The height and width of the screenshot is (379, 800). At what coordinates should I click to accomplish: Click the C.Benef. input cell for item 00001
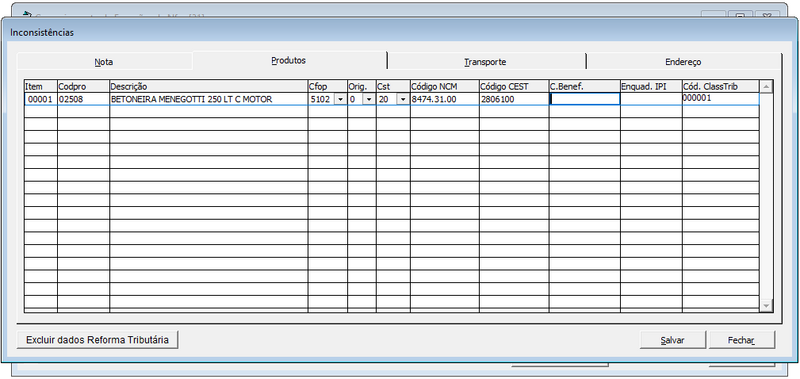pyautogui.click(x=585, y=99)
